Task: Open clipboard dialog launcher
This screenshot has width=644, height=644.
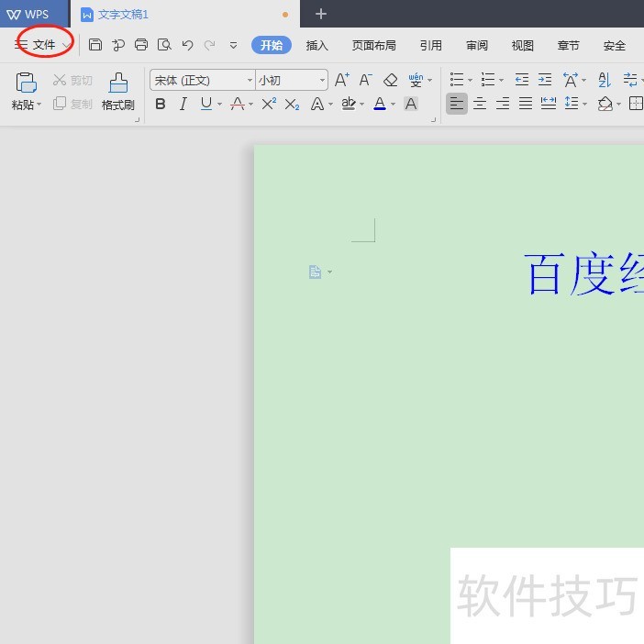Action: [138, 120]
